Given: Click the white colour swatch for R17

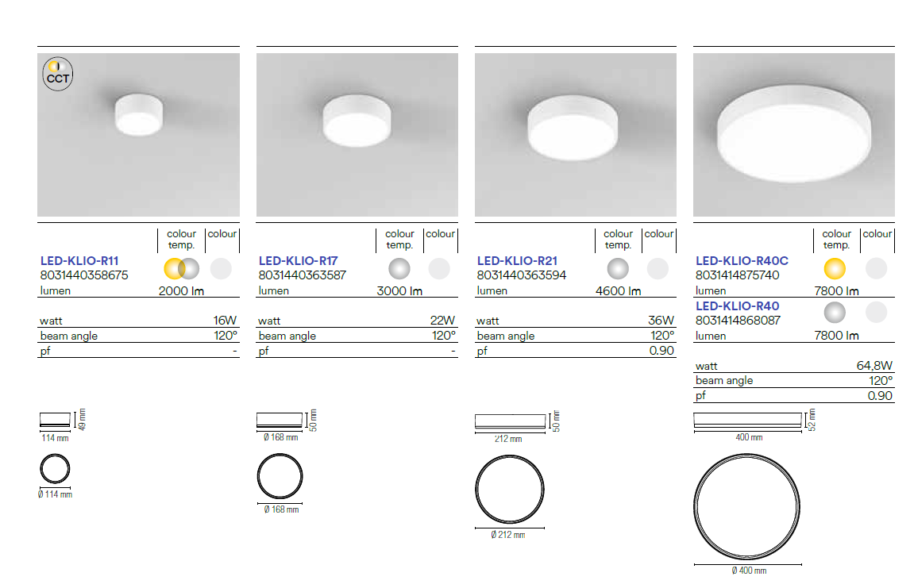Looking at the screenshot, I should (439, 269).
